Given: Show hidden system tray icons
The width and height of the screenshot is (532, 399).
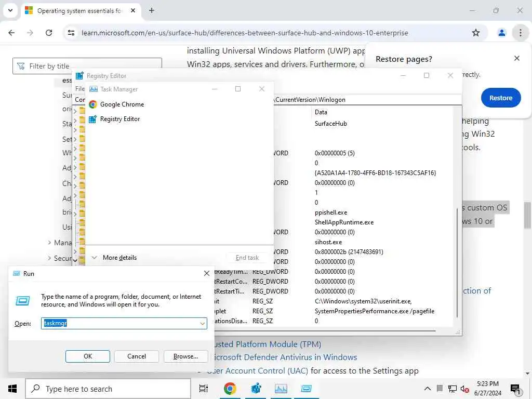Looking at the screenshot, I should 428,389.
